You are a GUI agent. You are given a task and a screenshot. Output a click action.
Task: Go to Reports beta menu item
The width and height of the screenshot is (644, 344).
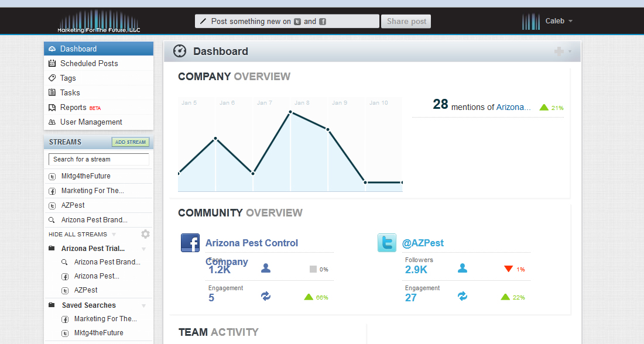74,107
